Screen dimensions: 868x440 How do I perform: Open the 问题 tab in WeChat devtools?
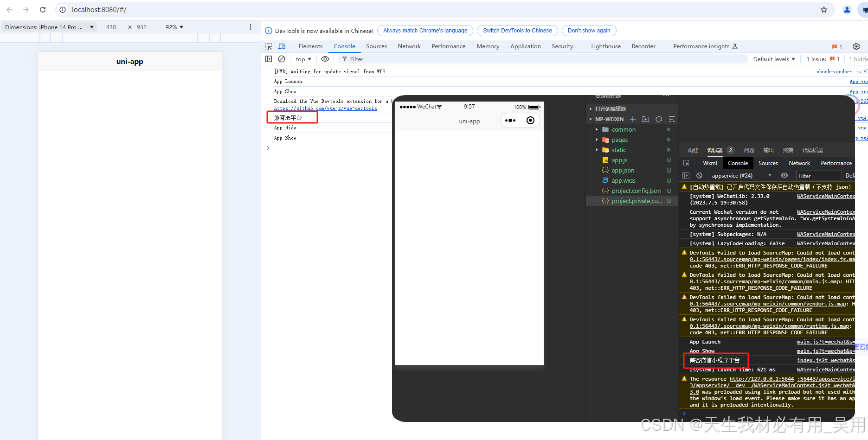pyautogui.click(x=749, y=150)
